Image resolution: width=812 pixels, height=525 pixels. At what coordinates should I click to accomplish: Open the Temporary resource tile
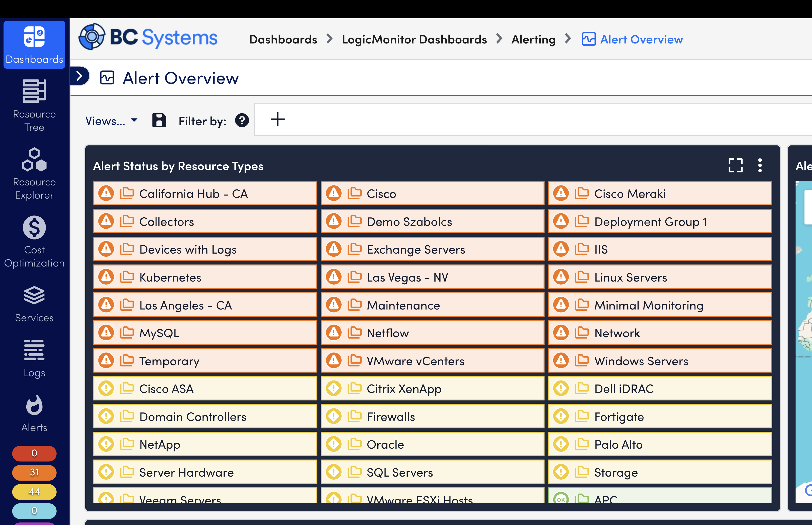click(205, 361)
